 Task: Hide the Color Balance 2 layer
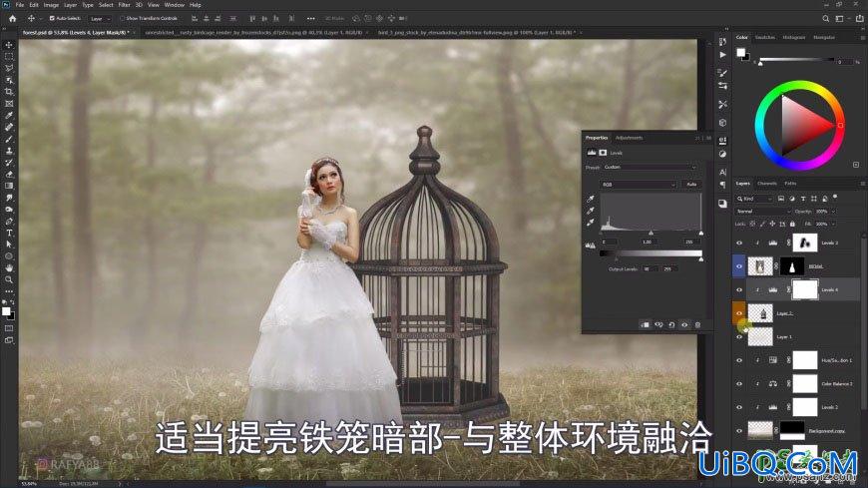coord(739,383)
